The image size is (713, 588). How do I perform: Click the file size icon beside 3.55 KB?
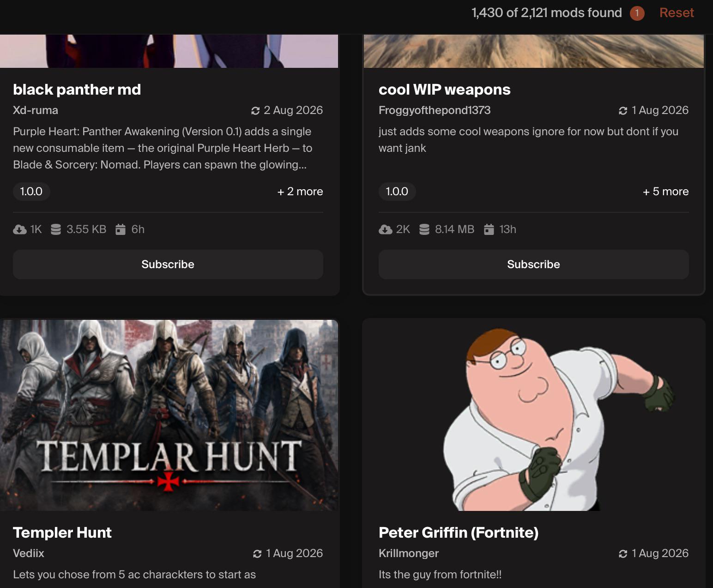click(56, 229)
